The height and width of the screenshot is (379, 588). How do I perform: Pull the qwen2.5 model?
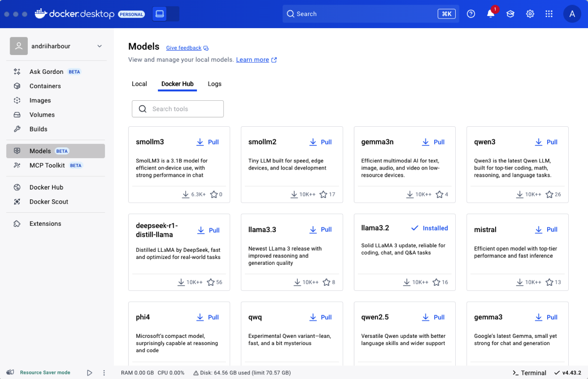433,317
